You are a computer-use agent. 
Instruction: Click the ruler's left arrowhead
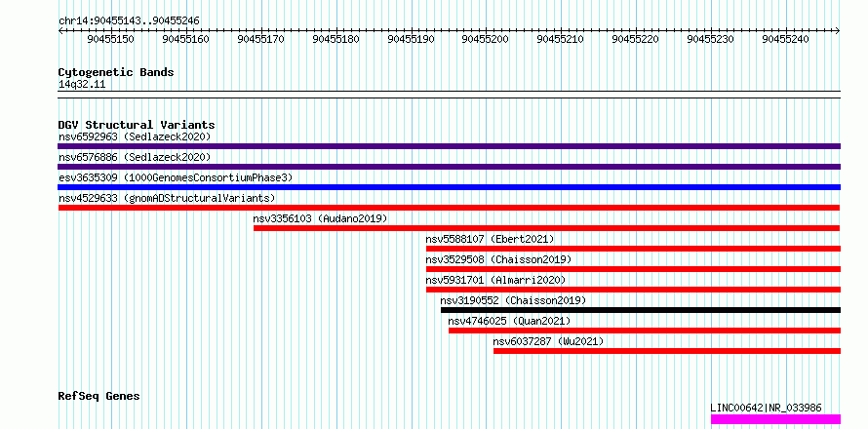coord(60,30)
